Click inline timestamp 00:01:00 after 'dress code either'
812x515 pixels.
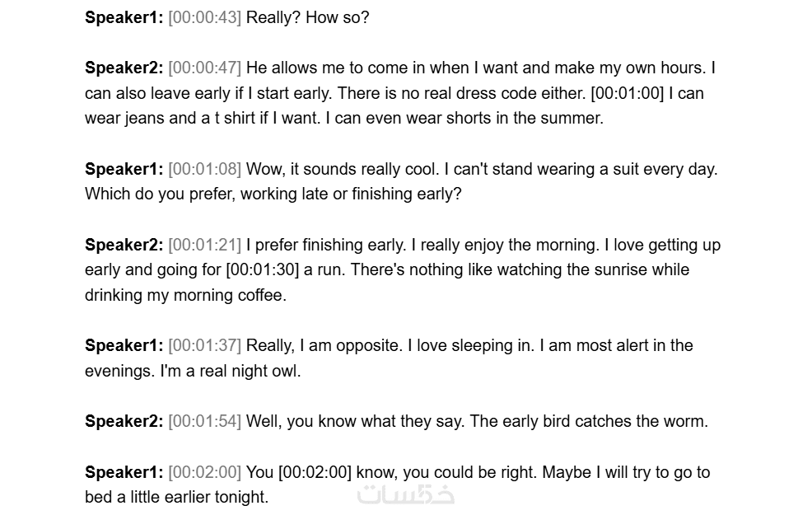627,93
